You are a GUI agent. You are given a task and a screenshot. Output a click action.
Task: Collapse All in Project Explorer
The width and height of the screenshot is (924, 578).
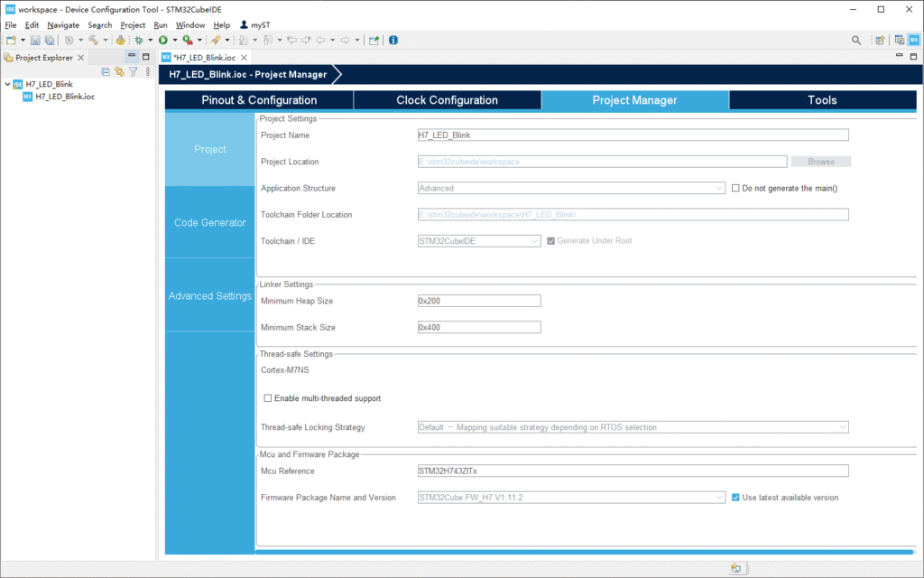[106, 72]
